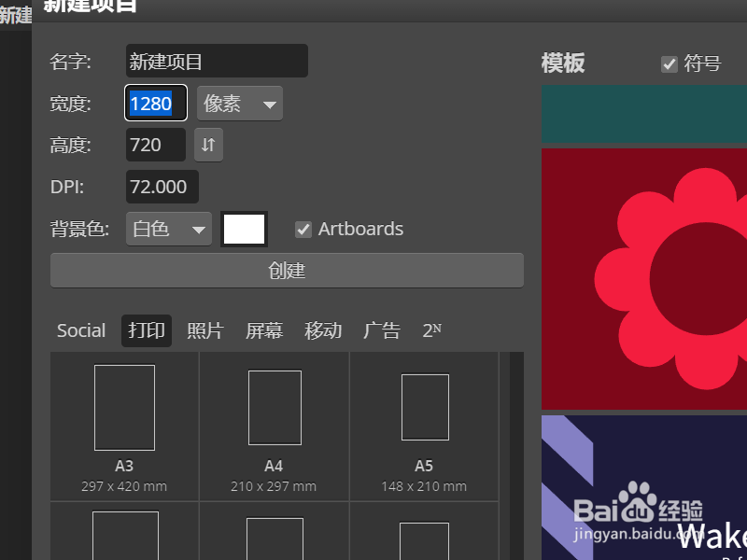The width and height of the screenshot is (747, 560).
Task: Choose the teal template at top
Action: [x=644, y=114]
